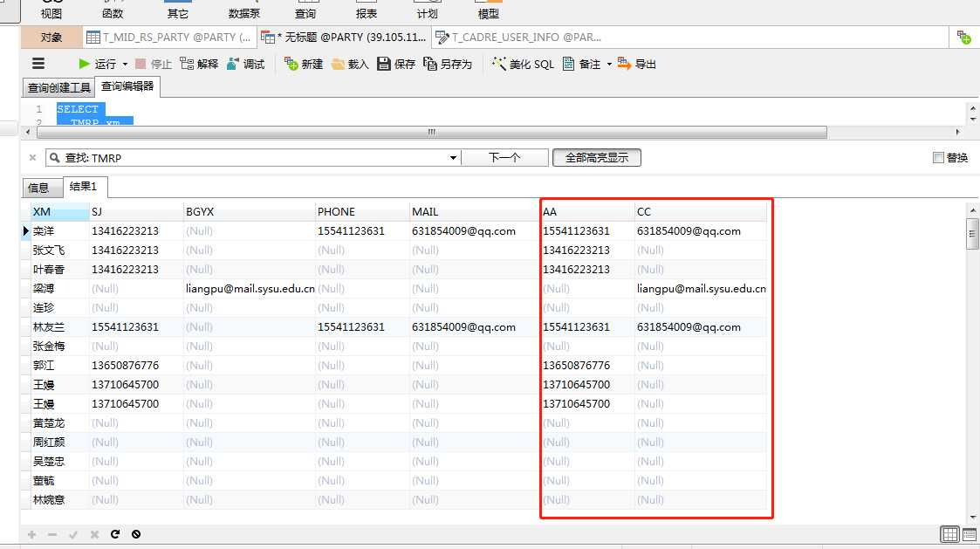The height and width of the screenshot is (549, 980).
Task: Close the find bar with X
Action: pyautogui.click(x=32, y=158)
